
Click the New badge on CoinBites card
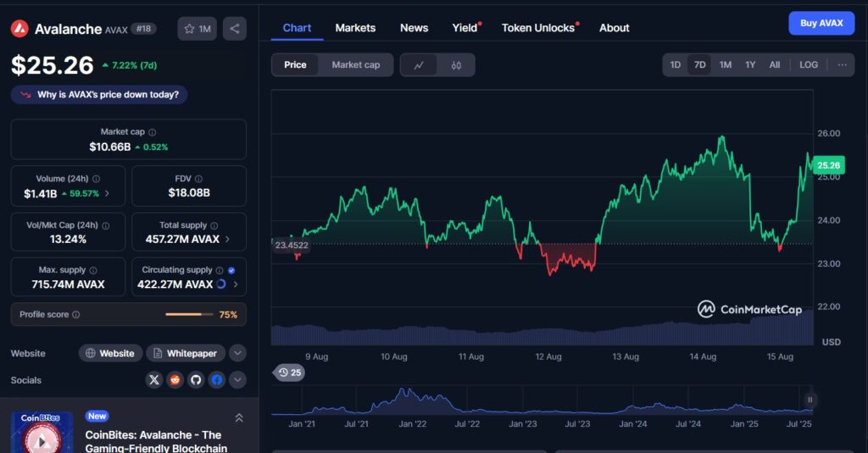coord(97,417)
